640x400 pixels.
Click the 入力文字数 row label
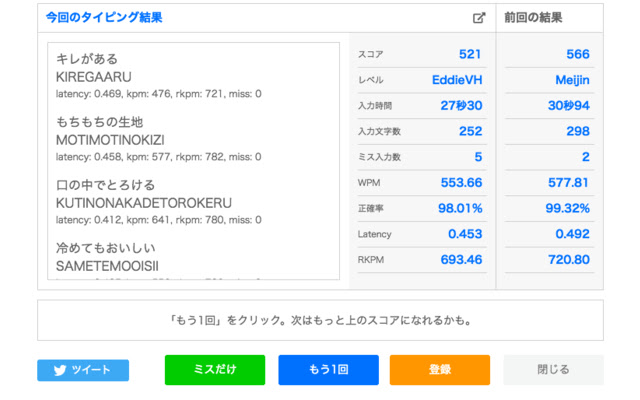[x=379, y=131]
